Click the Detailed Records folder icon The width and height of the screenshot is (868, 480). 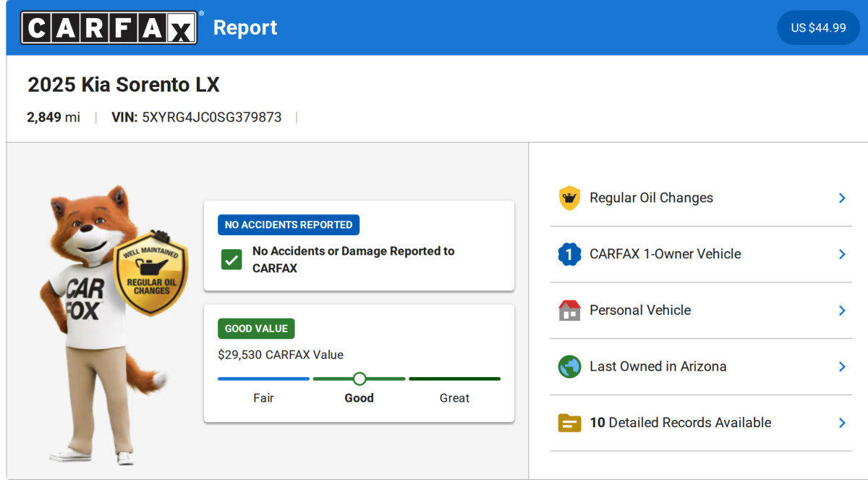coord(569,423)
